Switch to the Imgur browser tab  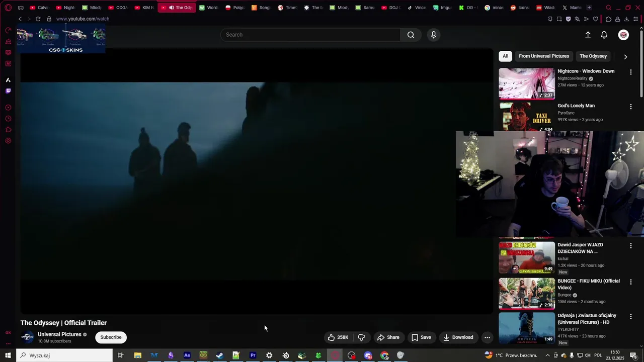point(442,8)
